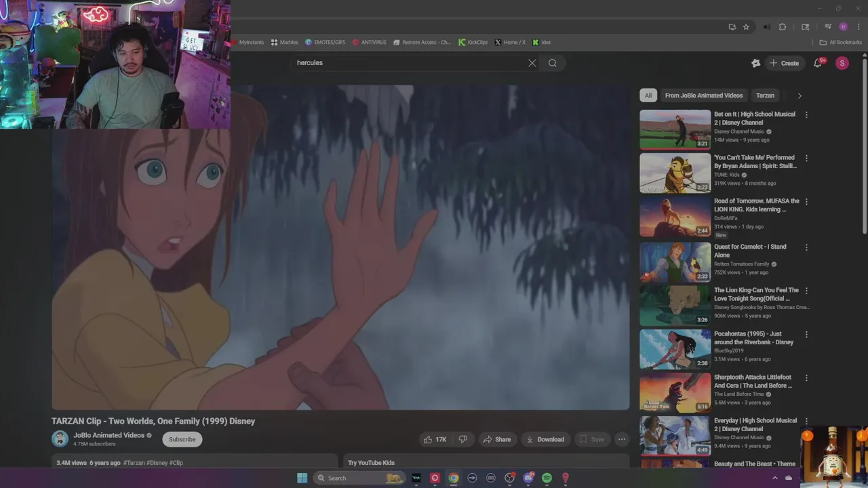Open the ANTIVIRUS bookmark
Screen dimensions: 868x488
tap(370, 42)
